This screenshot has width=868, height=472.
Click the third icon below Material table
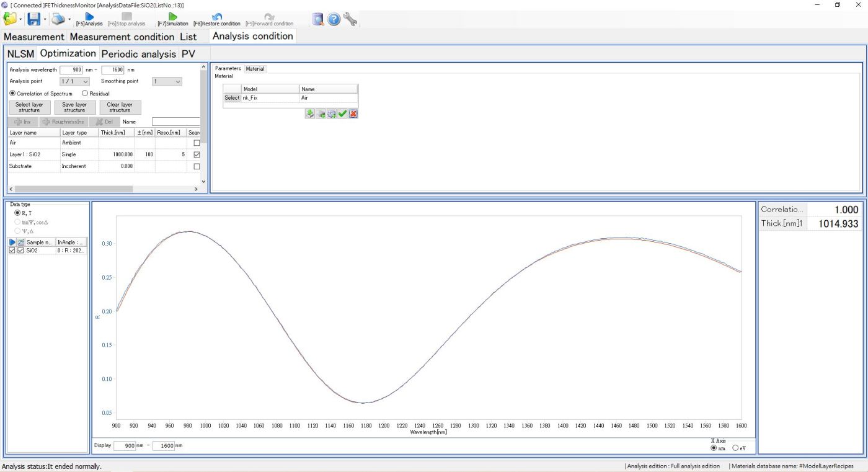[332, 114]
